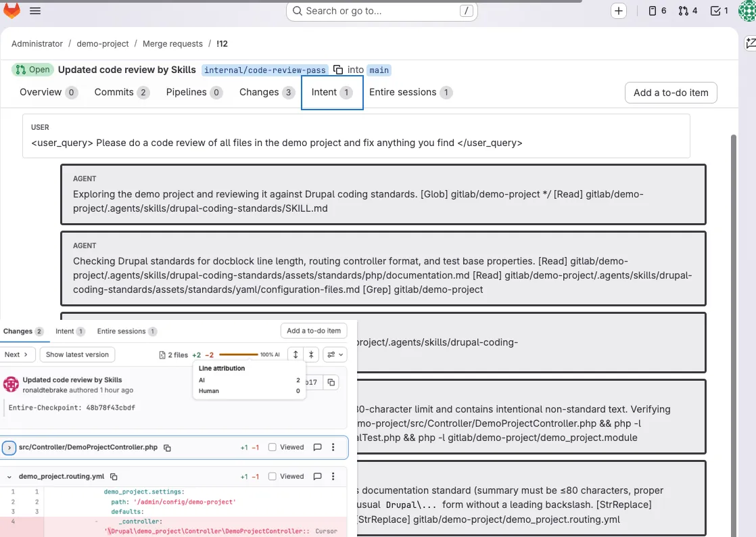Open the Entire sessions tab
The height and width of the screenshot is (537, 756).
pyautogui.click(x=410, y=92)
